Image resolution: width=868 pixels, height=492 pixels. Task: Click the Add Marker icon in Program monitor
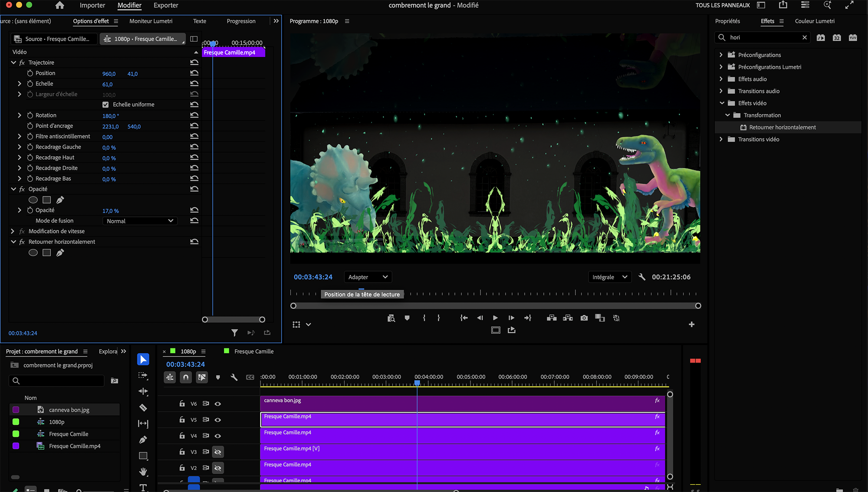tap(407, 318)
